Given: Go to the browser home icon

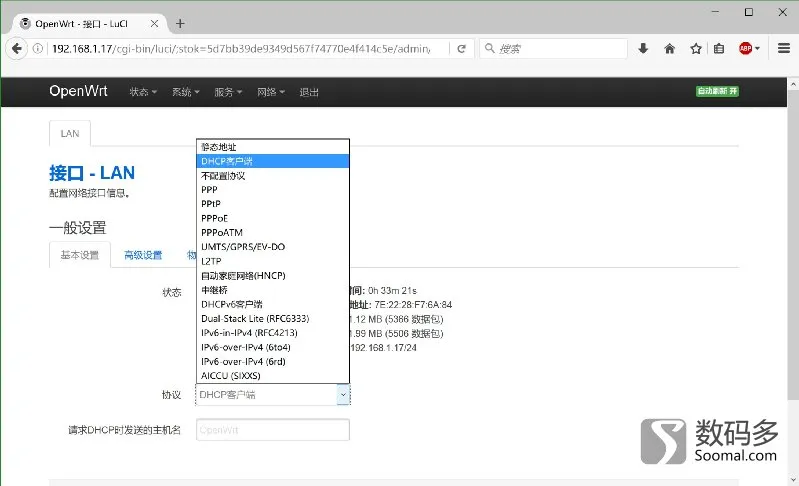Looking at the screenshot, I should 670,48.
